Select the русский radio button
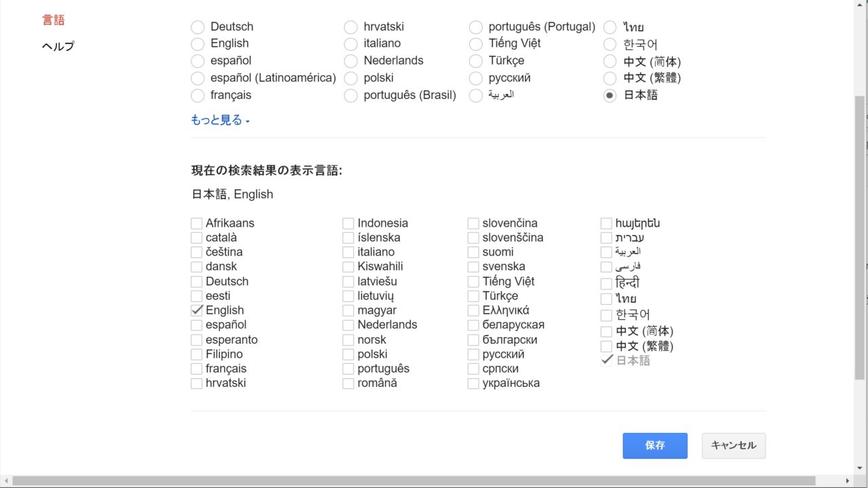The height and width of the screenshot is (488, 868). [x=476, y=79]
